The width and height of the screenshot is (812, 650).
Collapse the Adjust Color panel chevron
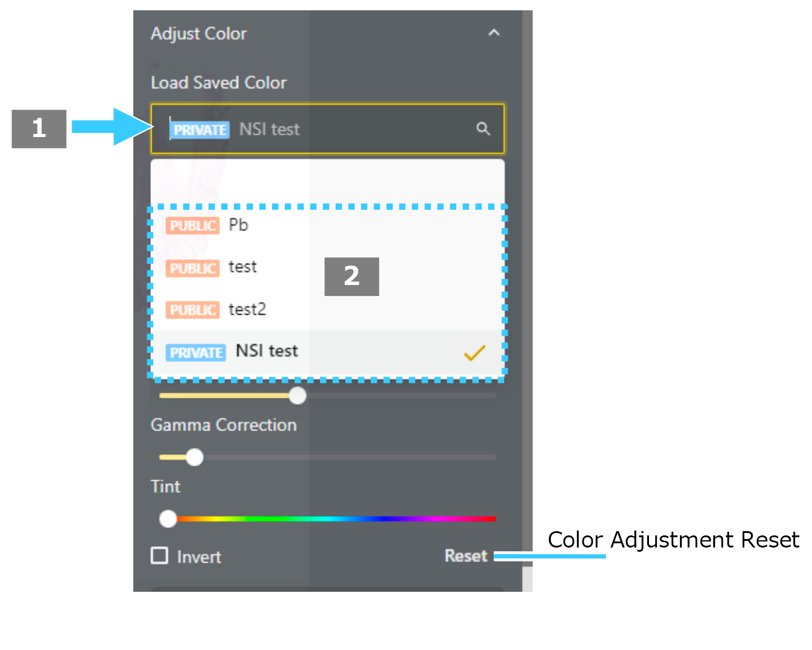[x=494, y=33]
